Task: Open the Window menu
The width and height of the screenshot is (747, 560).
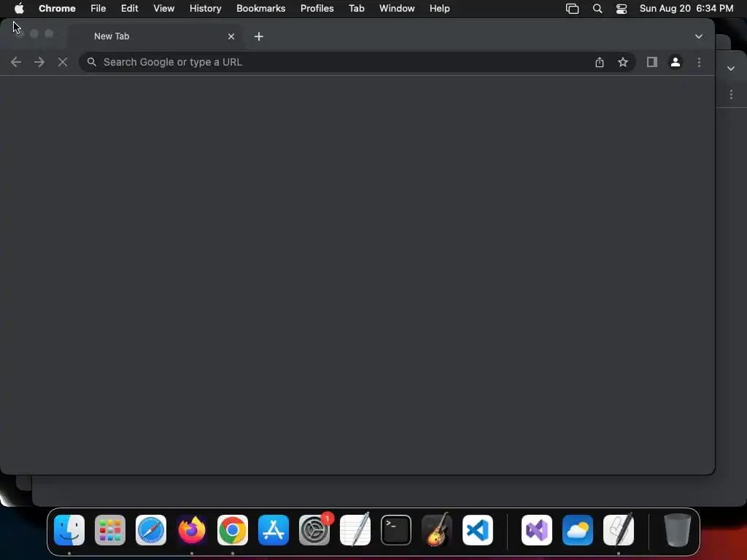Action: click(397, 8)
